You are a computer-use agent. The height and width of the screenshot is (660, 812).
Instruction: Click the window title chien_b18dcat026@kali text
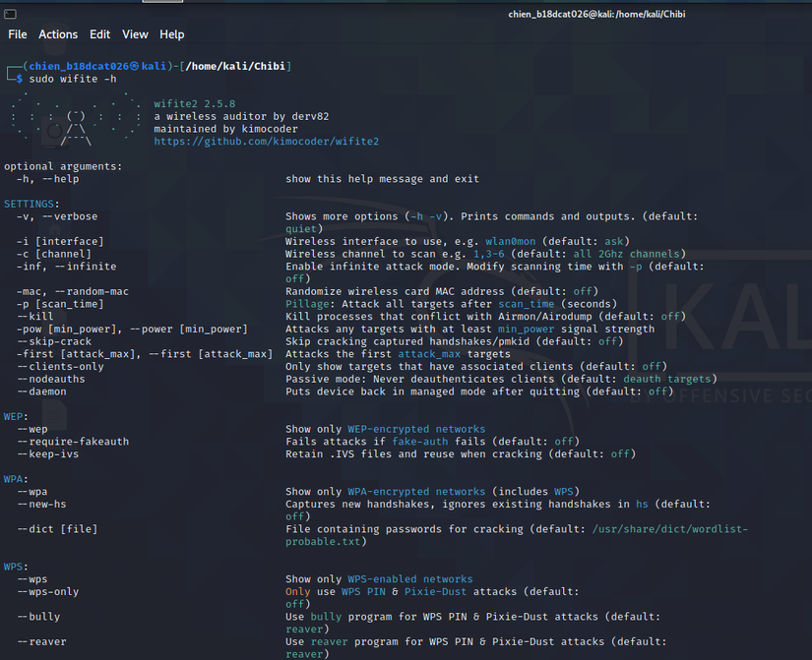(596, 15)
